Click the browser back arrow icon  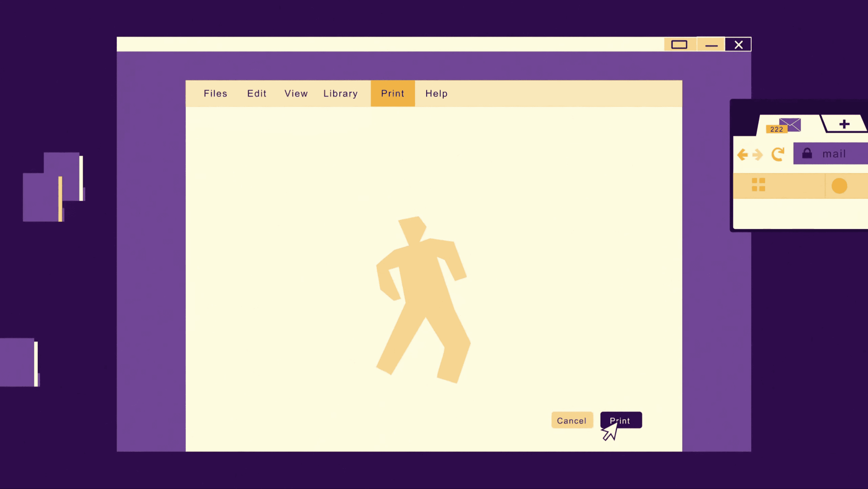[x=743, y=155]
